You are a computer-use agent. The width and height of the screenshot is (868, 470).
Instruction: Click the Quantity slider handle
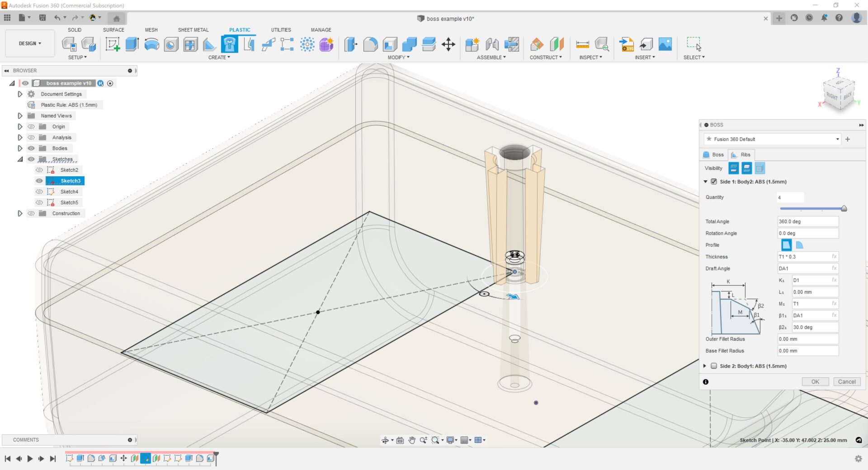click(844, 208)
